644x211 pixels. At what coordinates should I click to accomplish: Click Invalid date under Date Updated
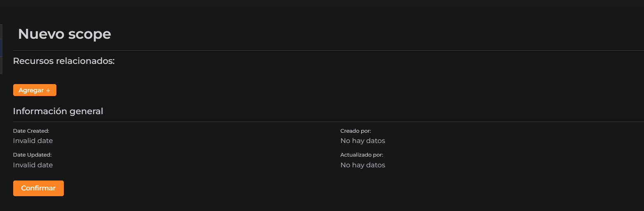pyautogui.click(x=33, y=165)
